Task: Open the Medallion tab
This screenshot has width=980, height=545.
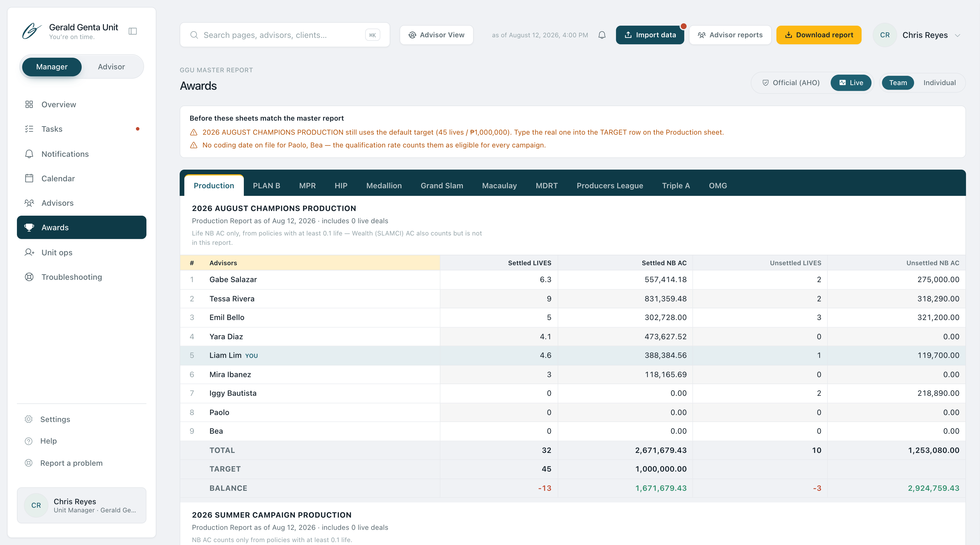Action: pyautogui.click(x=384, y=185)
